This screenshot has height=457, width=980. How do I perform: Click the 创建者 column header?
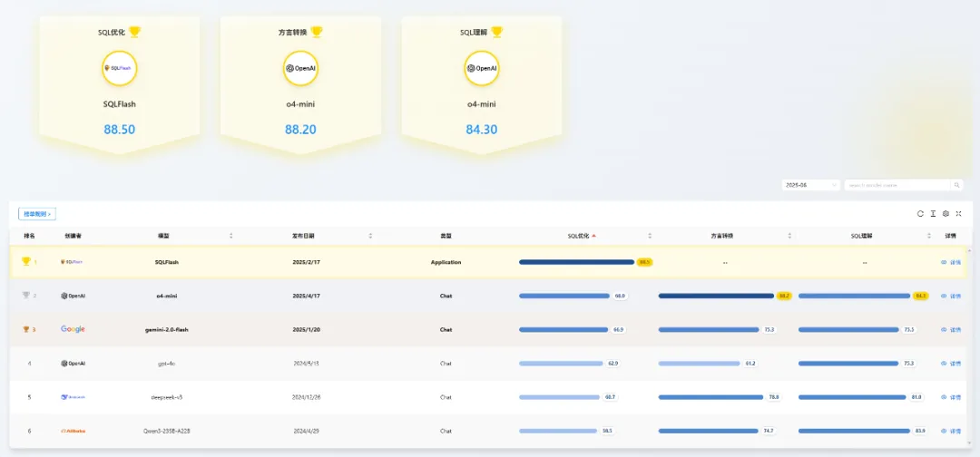(73, 236)
